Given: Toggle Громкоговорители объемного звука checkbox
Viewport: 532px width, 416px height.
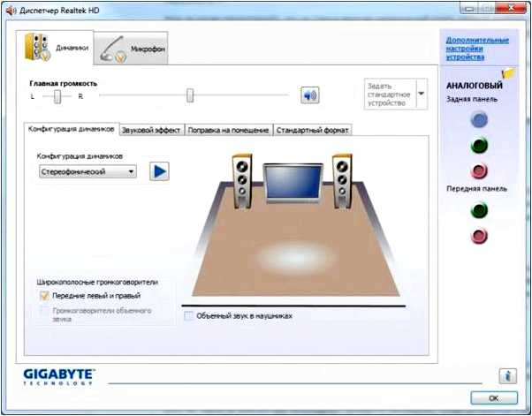Looking at the screenshot, I should (44, 311).
